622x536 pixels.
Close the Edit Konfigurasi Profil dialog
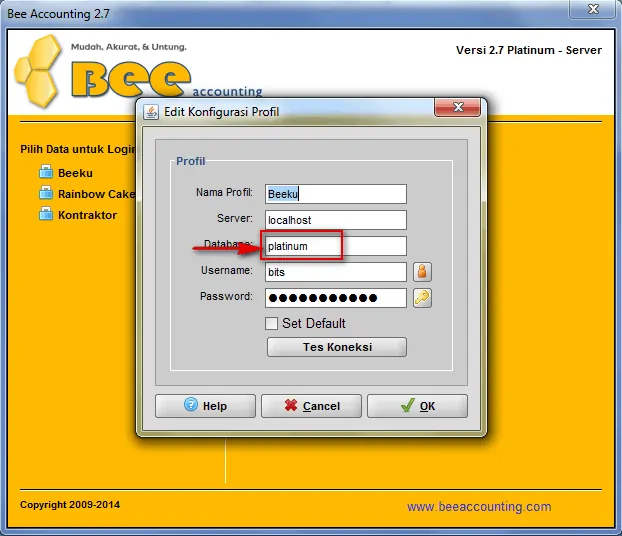coord(458,107)
